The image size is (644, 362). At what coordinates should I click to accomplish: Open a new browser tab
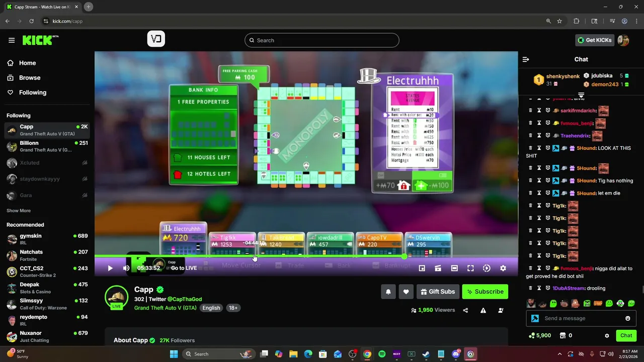coord(88,7)
